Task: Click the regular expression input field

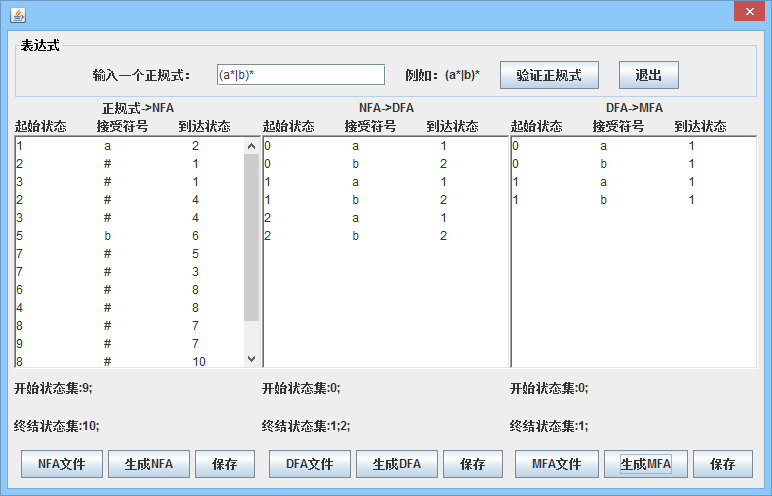Action: pyautogui.click(x=301, y=75)
